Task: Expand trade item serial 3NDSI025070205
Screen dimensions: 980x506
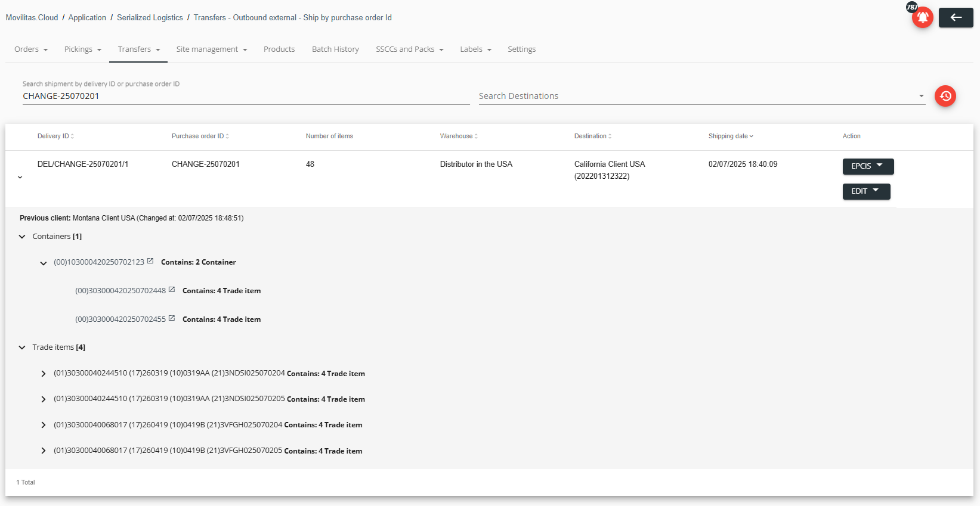Action: pyautogui.click(x=43, y=399)
